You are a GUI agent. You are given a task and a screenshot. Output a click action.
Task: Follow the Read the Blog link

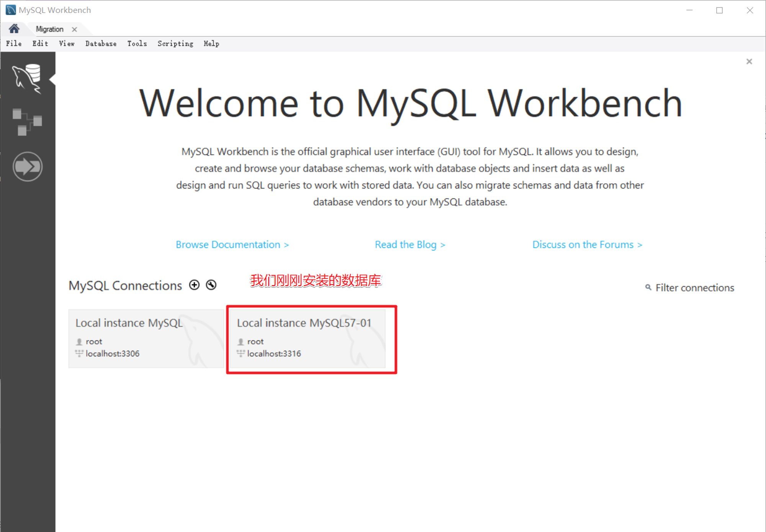pyautogui.click(x=410, y=245)
